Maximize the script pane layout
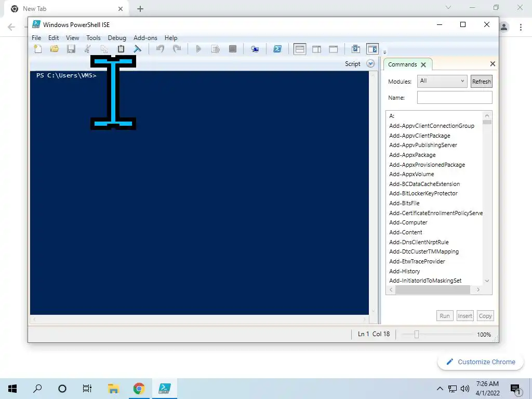532x399 pixels. [x=334, y=49]
